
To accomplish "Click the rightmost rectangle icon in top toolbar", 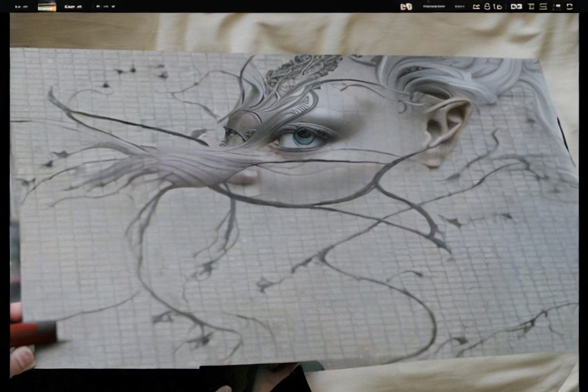I will point(570,6).
